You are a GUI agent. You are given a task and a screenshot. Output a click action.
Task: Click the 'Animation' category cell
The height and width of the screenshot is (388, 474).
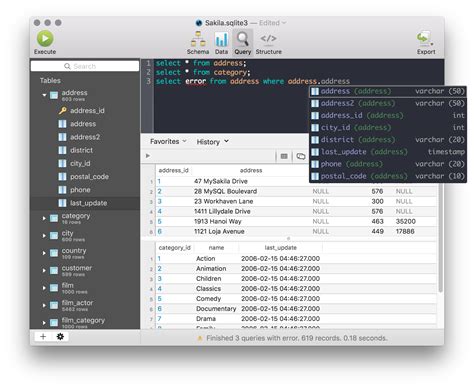pyautogui.click(x=211, y=269)
